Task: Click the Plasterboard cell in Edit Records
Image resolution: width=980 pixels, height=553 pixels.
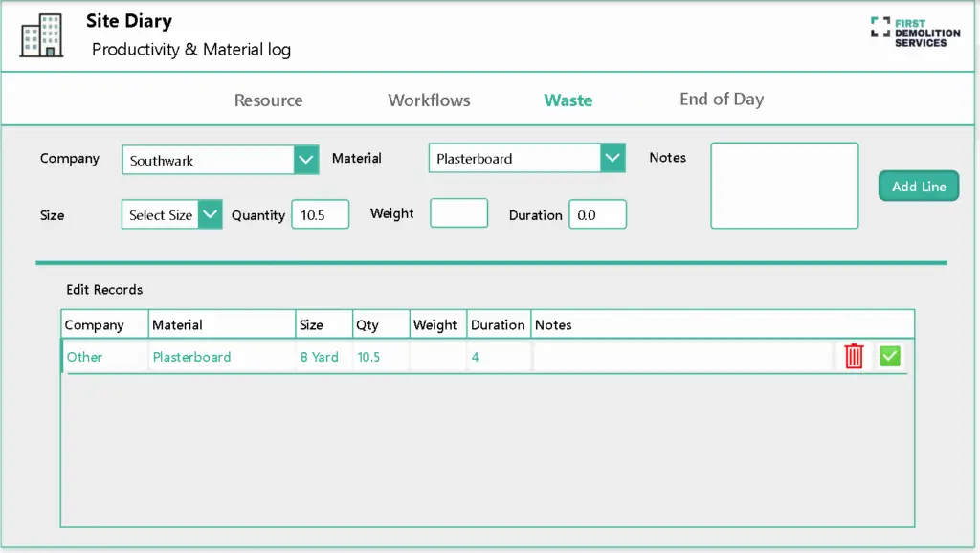Action: [x=192, y=357]
